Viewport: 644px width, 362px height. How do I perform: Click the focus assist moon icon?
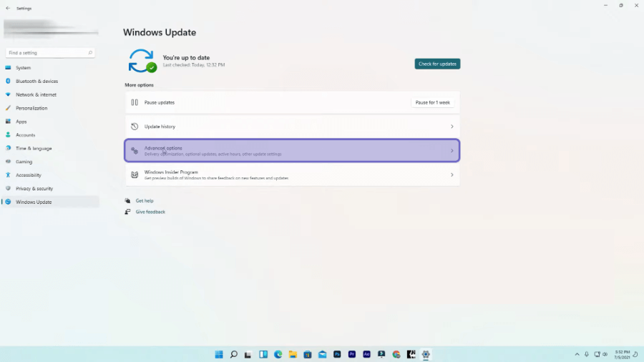click(x=636, y=355)
